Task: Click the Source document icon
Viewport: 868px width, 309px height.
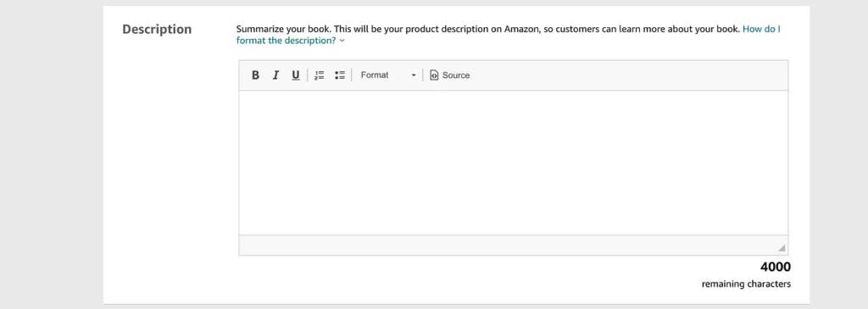Action: [434, 75]
